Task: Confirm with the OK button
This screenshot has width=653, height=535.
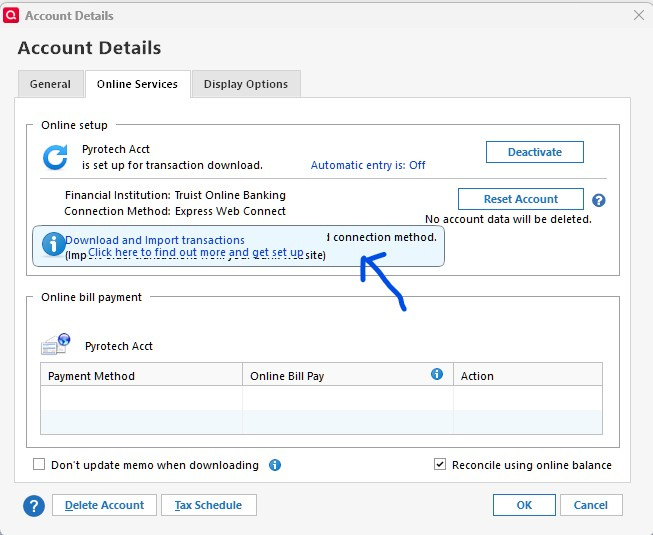Action: 524,505
